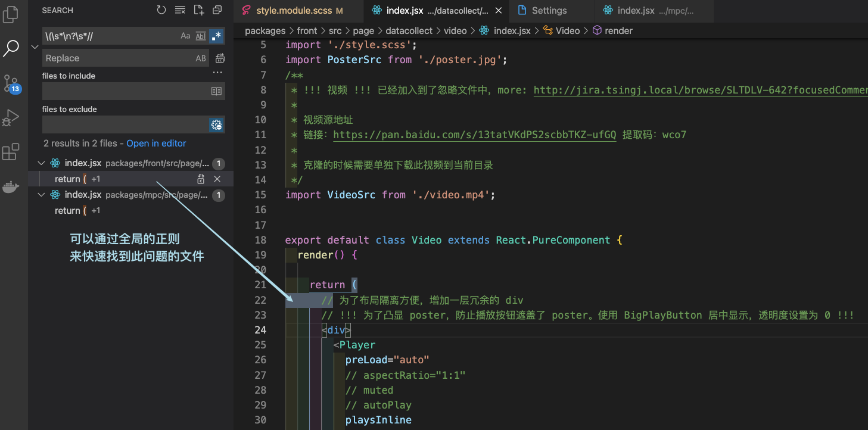Viewport: 868px width, 430px height.
Task: Click '// aspectRatio="1:1"' comment on line 27
Action: [x=405, y=375]
